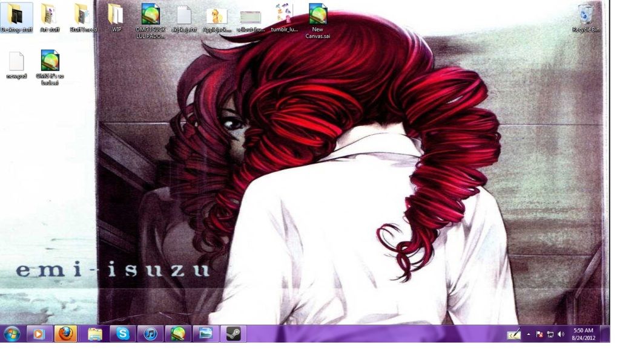Open the Windows Start menu
Image resolution: width=620 pixels, height=364 pixels.
click(x=12, y=334)
